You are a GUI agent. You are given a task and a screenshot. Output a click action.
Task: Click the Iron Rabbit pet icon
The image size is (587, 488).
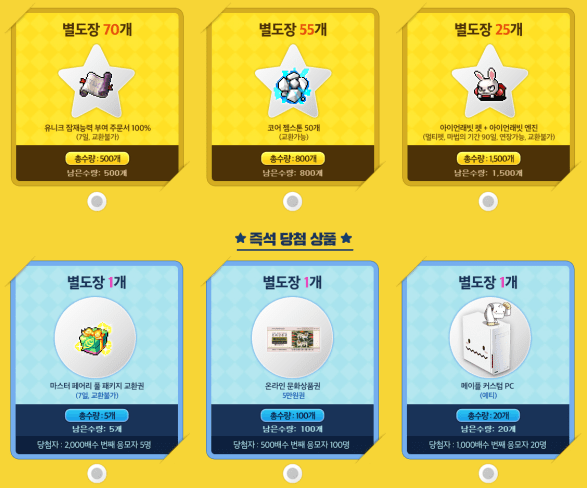pos(490,85)
